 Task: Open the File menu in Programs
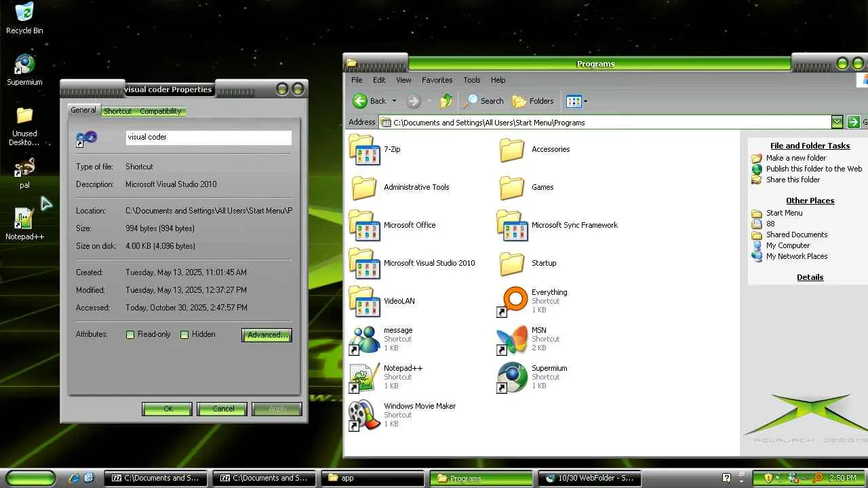point(357,80)
